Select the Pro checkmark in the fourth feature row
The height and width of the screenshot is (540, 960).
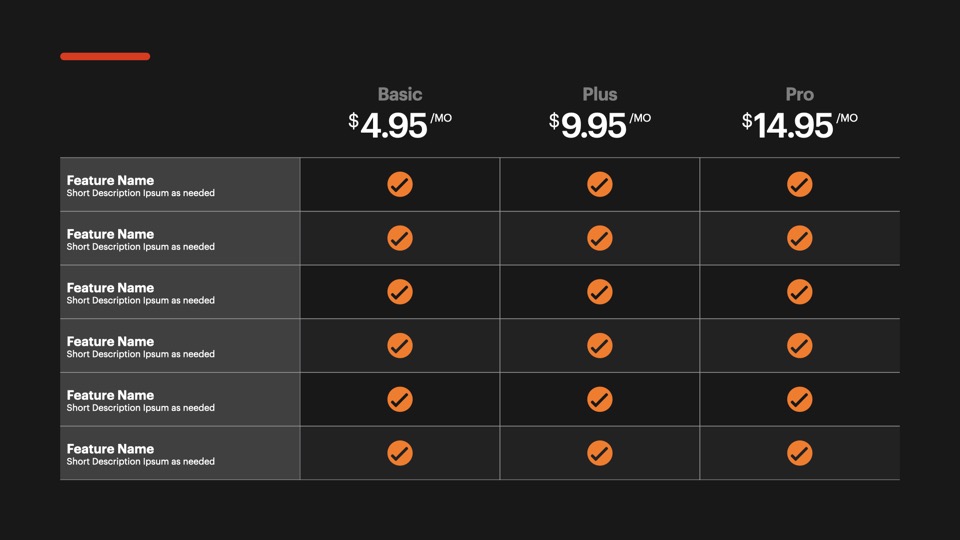coord(800,346)
